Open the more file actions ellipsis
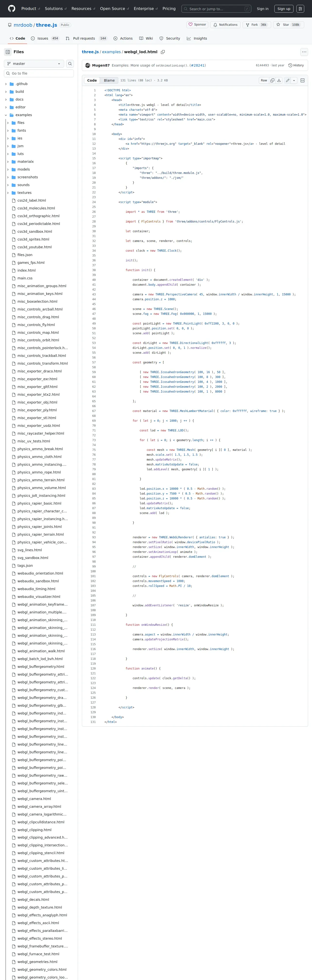 pos(304,52)
